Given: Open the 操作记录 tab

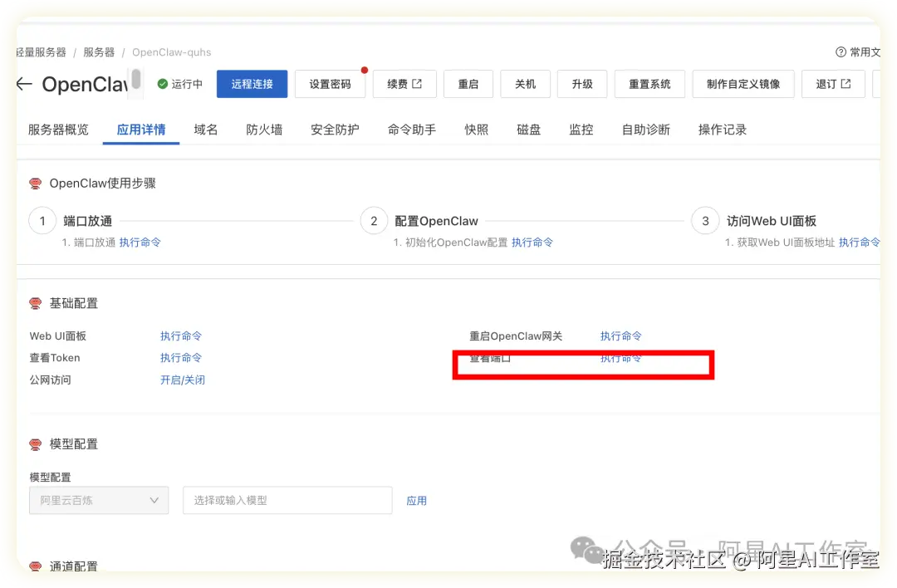Looking at the screenshot, I should 723,130.
